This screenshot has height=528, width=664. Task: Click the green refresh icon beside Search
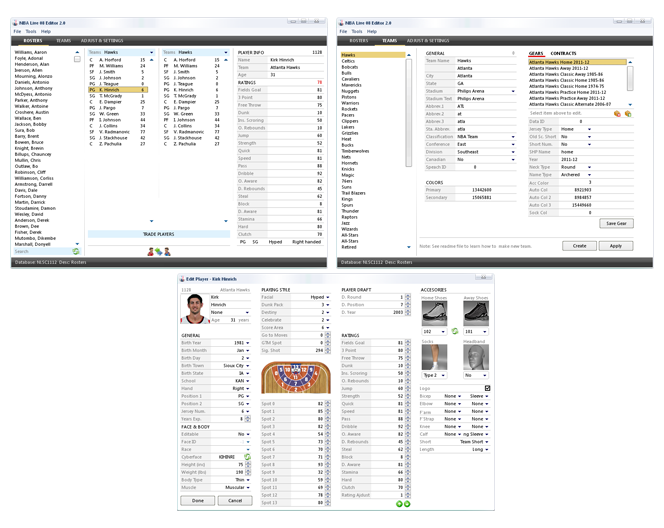pyautogui.click(x=76, y=252)
